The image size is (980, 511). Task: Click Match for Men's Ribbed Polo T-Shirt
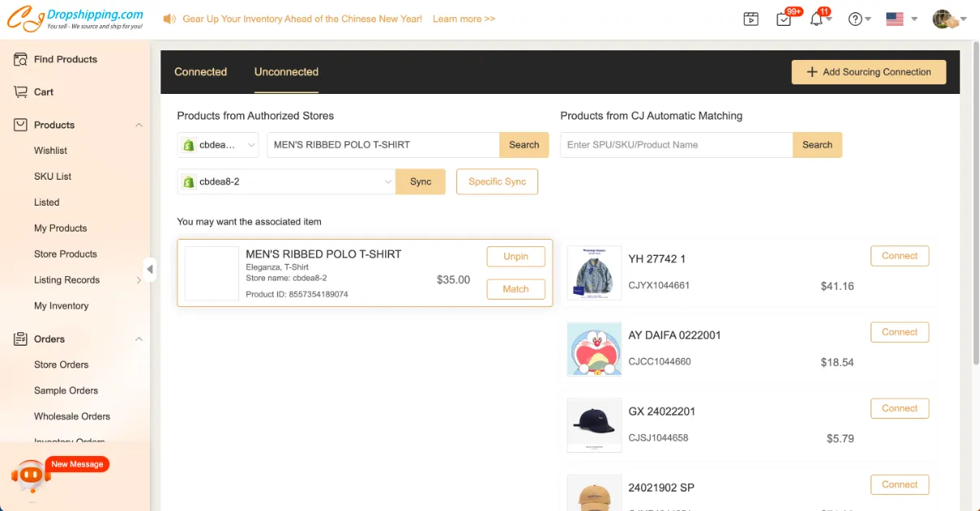pyautogui.click(x=516, y=289)
